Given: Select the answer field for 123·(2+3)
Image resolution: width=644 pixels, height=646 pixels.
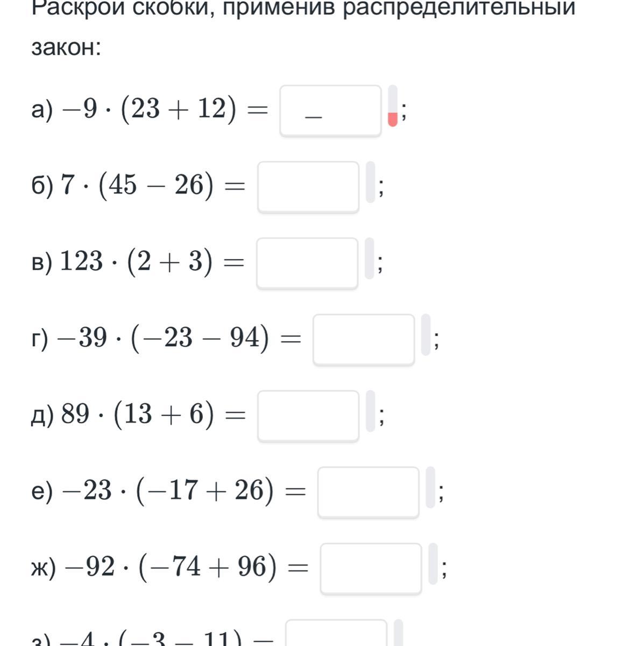Looking at the screenshot, I should tap(307, 263).
